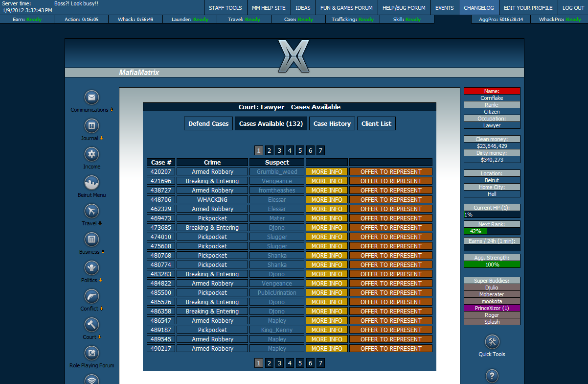Open Edit Your Profile
This screenshot has height=384, width=588.
(x=528, y=7)
